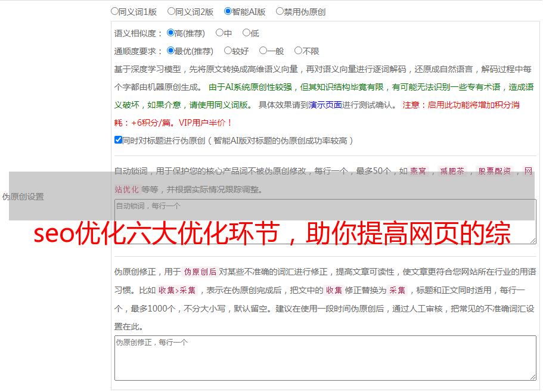543x392 pixels.
Task: Select 禁用伪原创 to disable rewriting
Action: [280, 11]
